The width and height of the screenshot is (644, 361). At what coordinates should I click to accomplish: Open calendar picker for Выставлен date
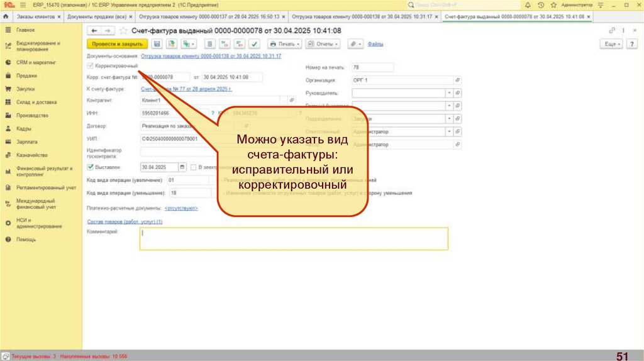[182, 167]
